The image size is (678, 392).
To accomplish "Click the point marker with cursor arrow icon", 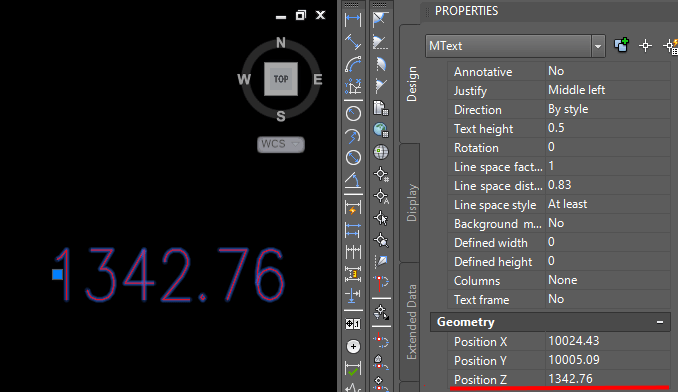I will click(381, 218).
